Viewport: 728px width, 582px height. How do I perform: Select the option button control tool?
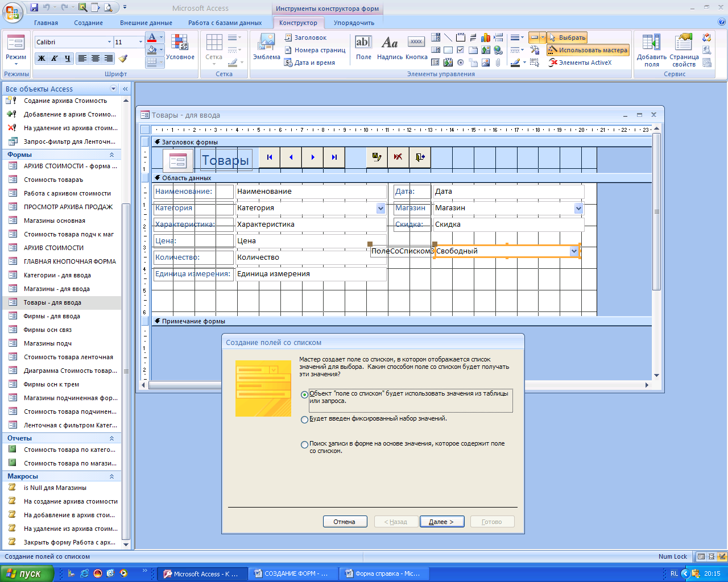[x=461, y=63]
